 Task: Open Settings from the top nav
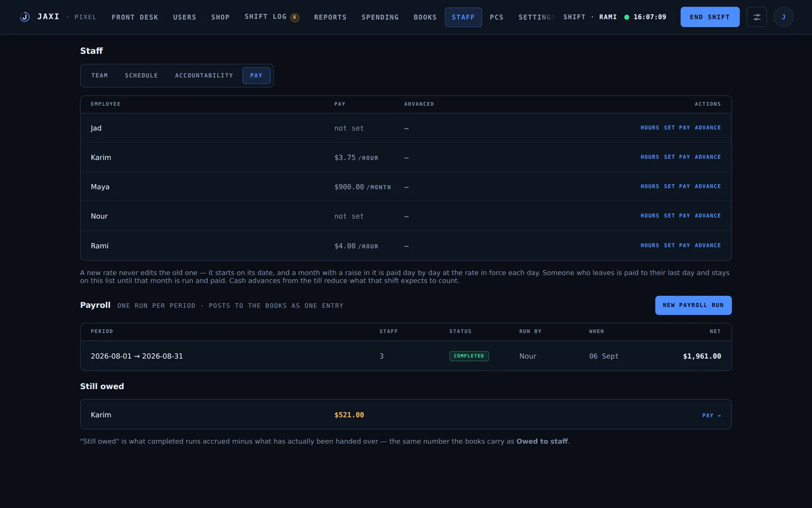point(535,17)
